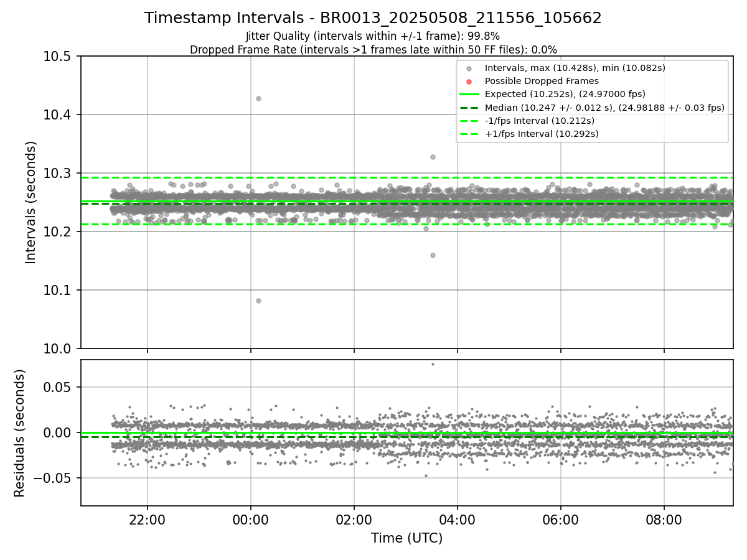Click legend entry 'Intervals, max (10.428s), min (10.082s)'
Viewport: 747px width, 560px height.
[x=575, y=68]
